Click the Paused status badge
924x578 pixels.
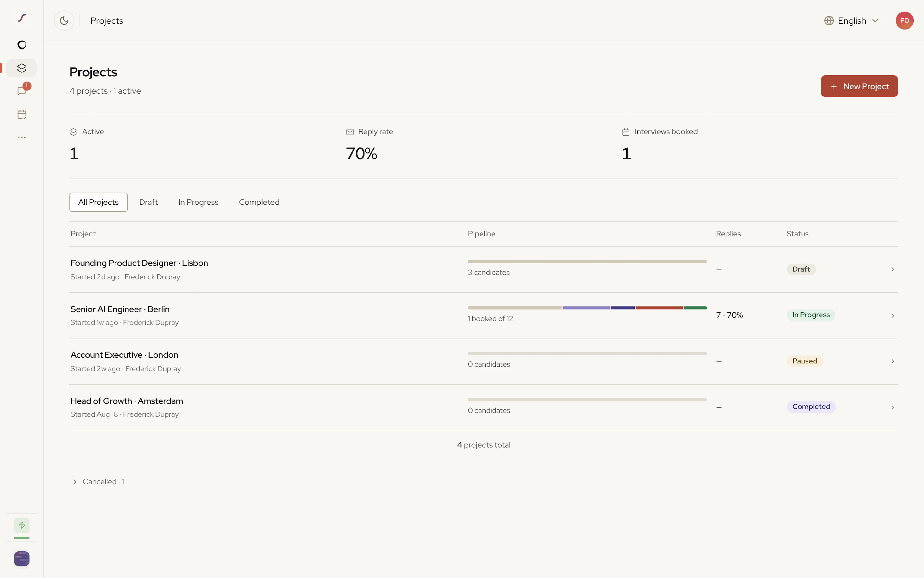804,361
